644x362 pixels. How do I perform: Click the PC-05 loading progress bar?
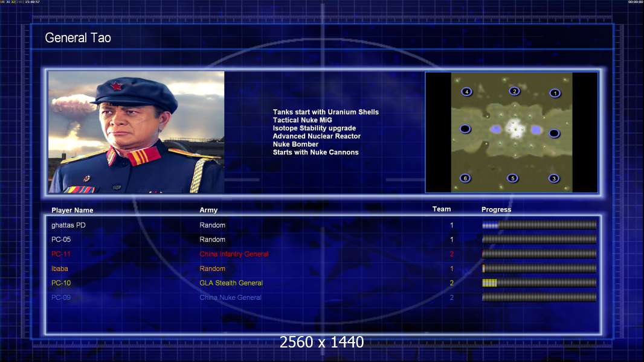pos(539,239)
